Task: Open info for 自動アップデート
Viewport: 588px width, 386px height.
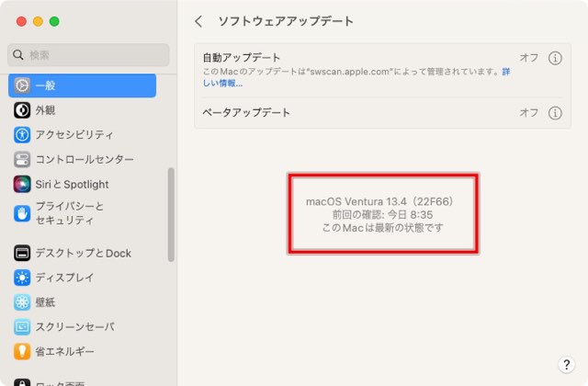Action: click(555, 58)
